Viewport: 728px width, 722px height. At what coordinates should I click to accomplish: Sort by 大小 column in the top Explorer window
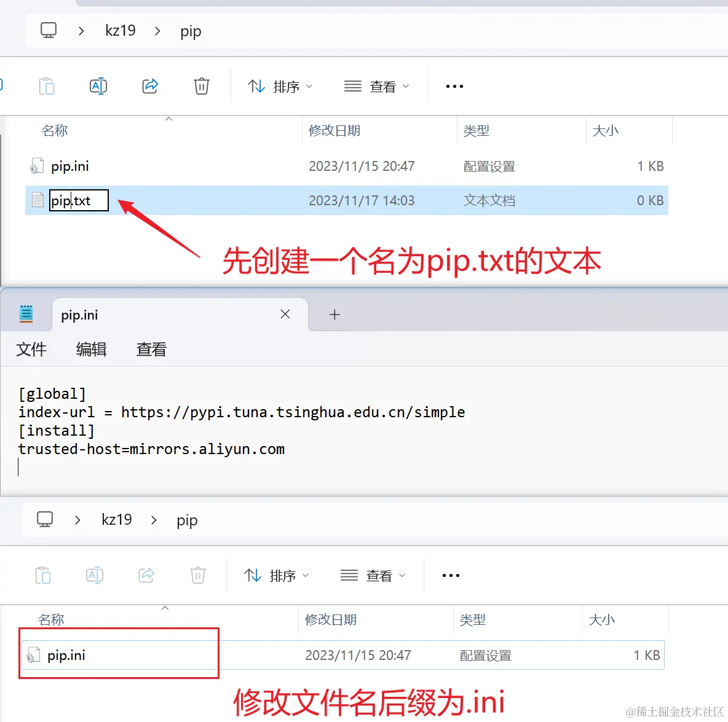[606, 130]
